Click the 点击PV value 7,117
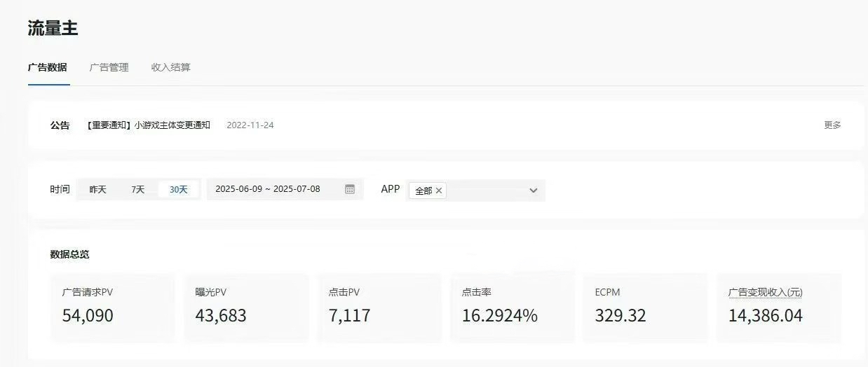The width and height of the screenshot is (868, 367). coord(349,316)
